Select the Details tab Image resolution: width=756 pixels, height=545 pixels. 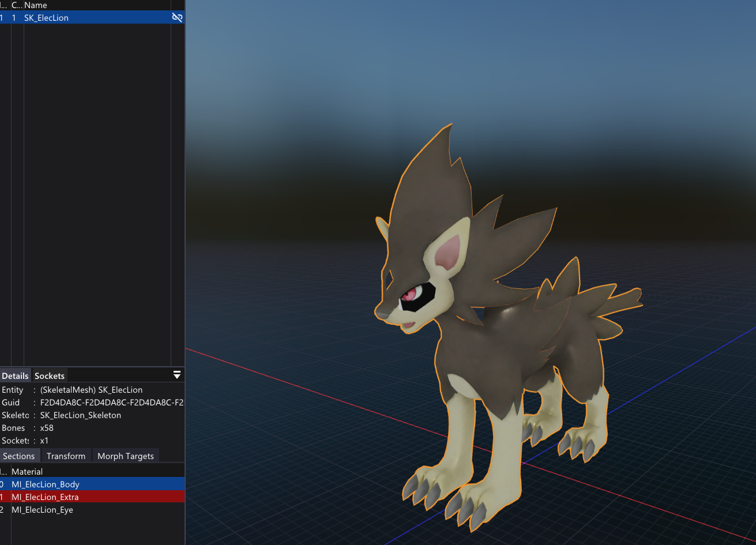[15, 376]
